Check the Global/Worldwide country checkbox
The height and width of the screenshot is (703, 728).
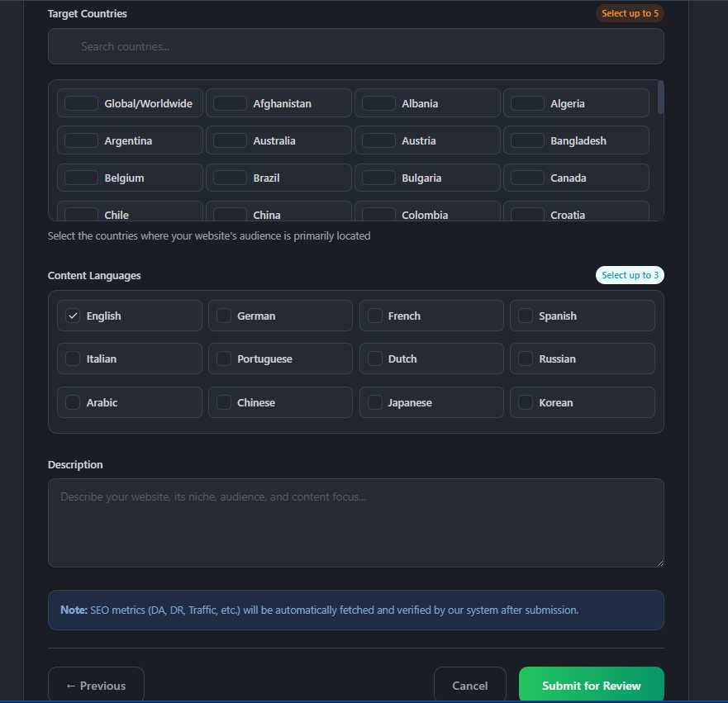[80, 102]
